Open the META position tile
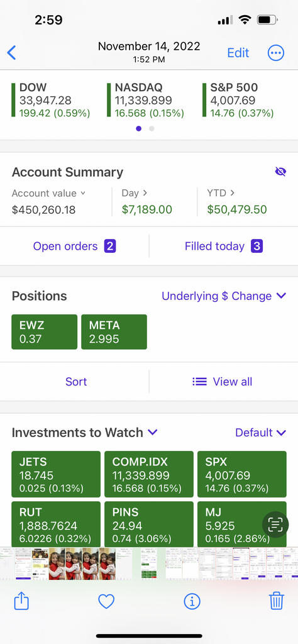 tap(114, 332)
